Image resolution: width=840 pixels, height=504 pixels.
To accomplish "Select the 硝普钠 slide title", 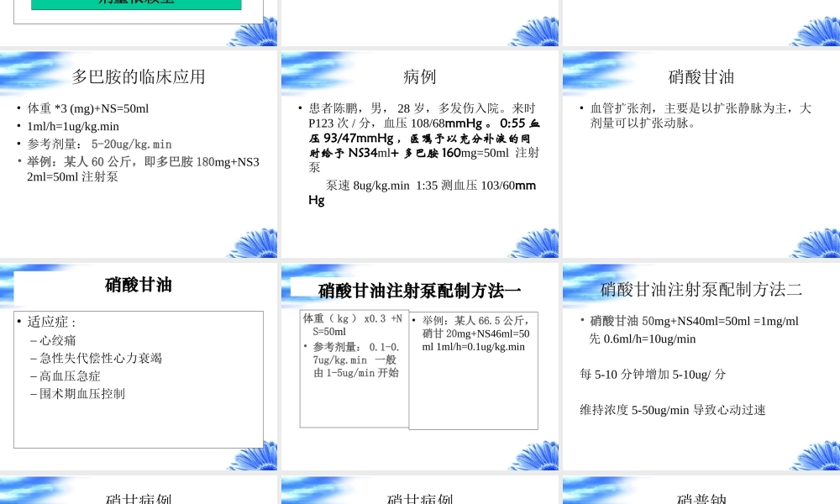I will (700, 498).
